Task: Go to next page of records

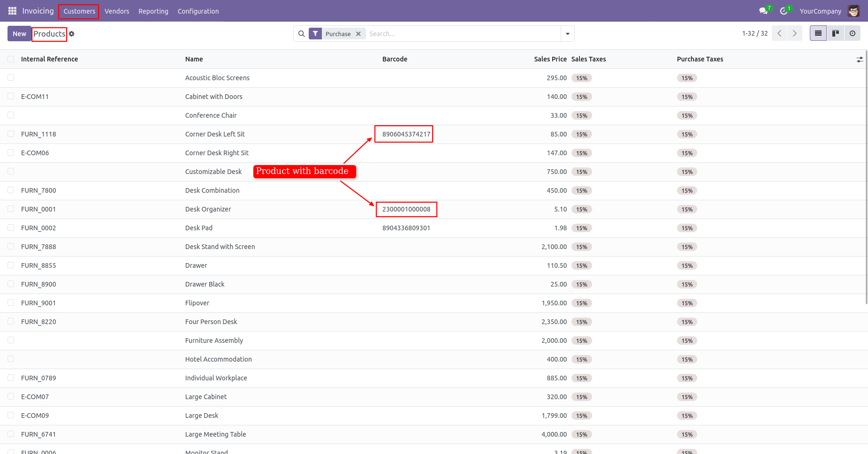Action: [x=794, y=33]
